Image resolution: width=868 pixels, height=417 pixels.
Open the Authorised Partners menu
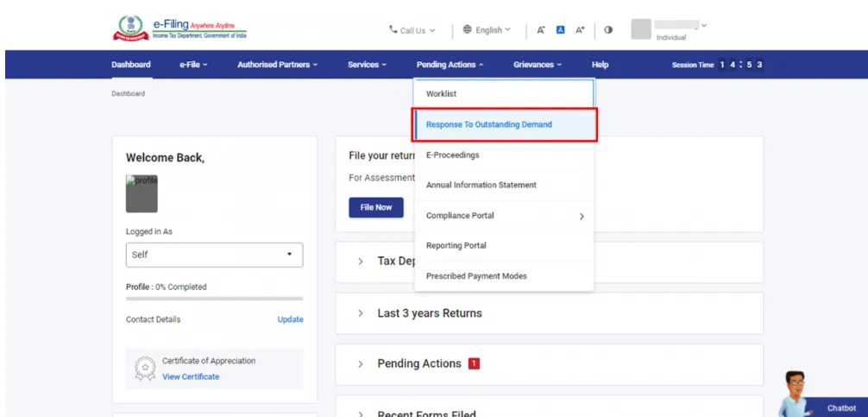pos(277,64)
